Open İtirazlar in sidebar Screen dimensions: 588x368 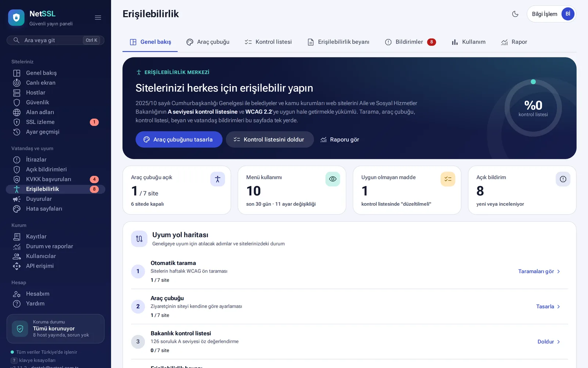coord(55,160)
